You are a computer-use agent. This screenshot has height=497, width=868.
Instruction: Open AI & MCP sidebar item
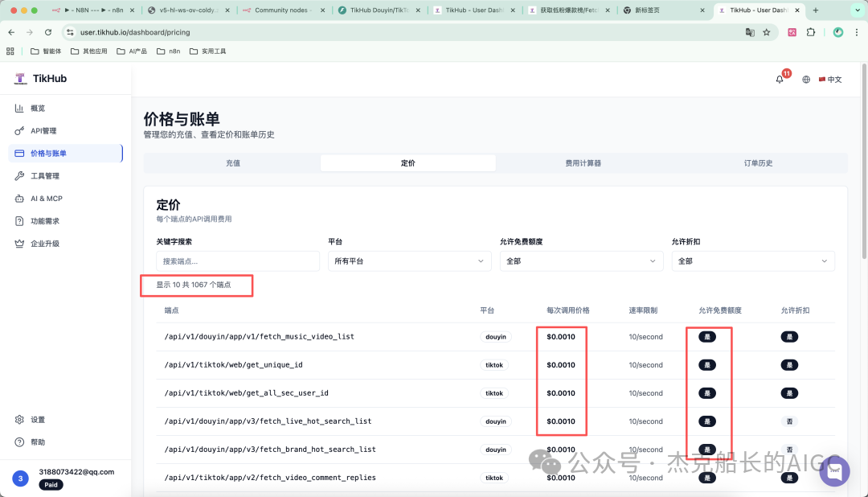coord(65,199)
